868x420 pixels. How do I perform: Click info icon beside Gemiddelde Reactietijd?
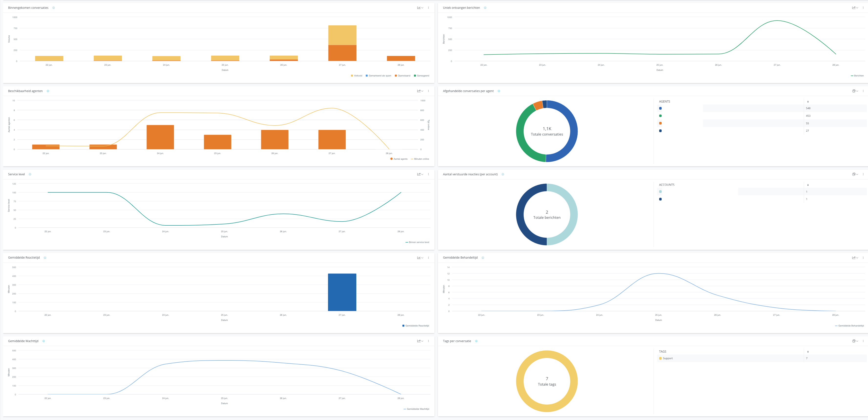pyautogui.click(x=45, y=258)
